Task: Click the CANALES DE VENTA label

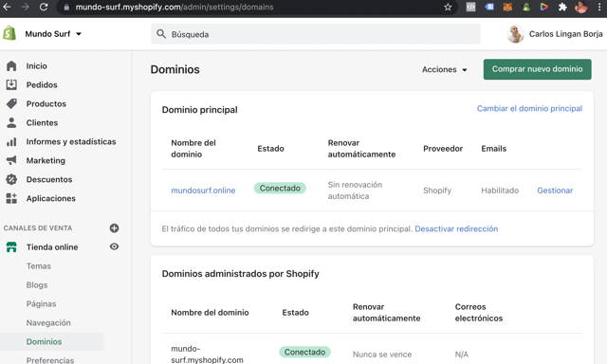Action: pos(38,228)
